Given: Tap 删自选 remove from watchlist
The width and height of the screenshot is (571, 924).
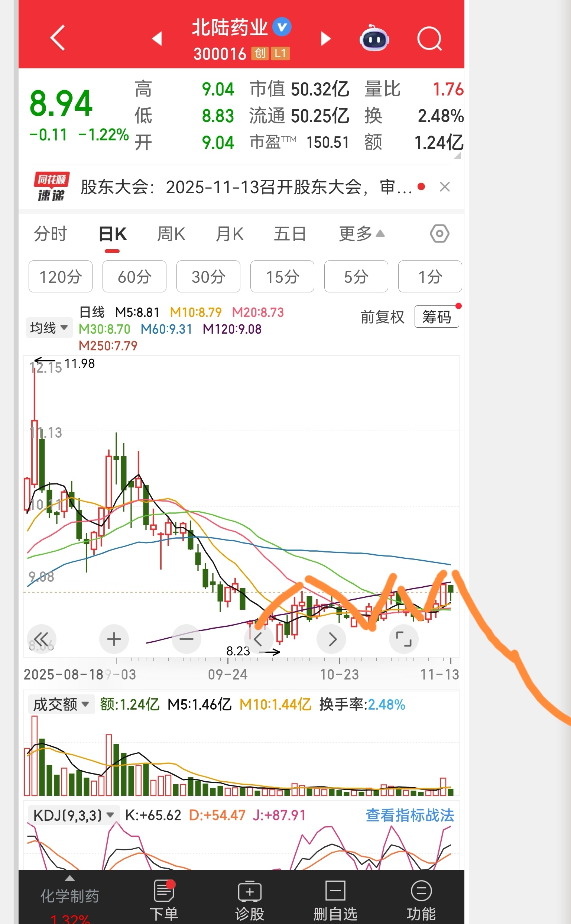Looking at the screenshot, I should pos(335,901).
